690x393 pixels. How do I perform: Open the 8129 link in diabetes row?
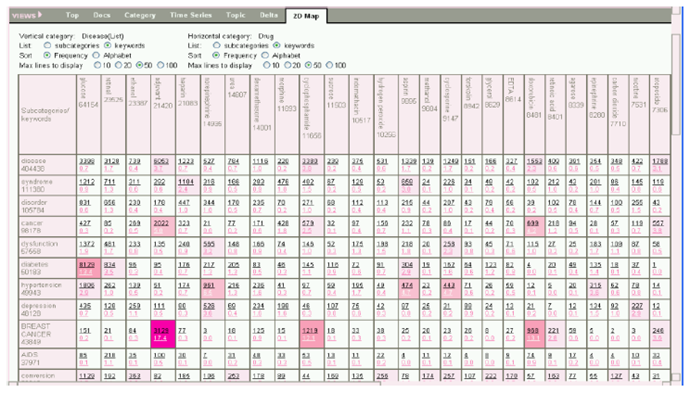[87, 264]
